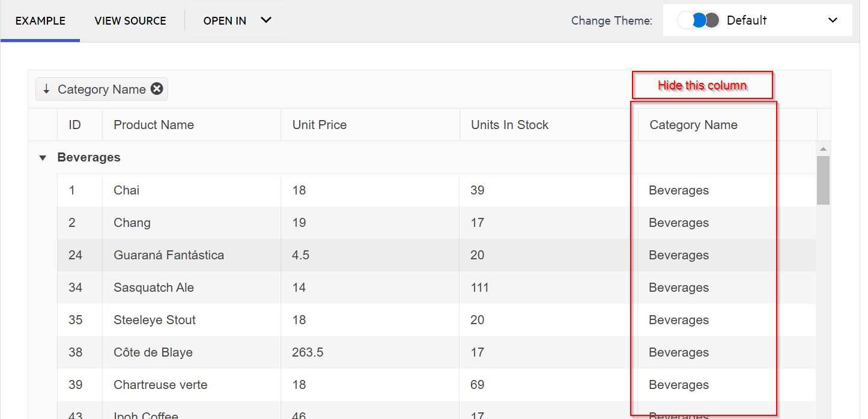868x419 pixels.
Task: Click the Category Name column header
Action: coord(693,125)
